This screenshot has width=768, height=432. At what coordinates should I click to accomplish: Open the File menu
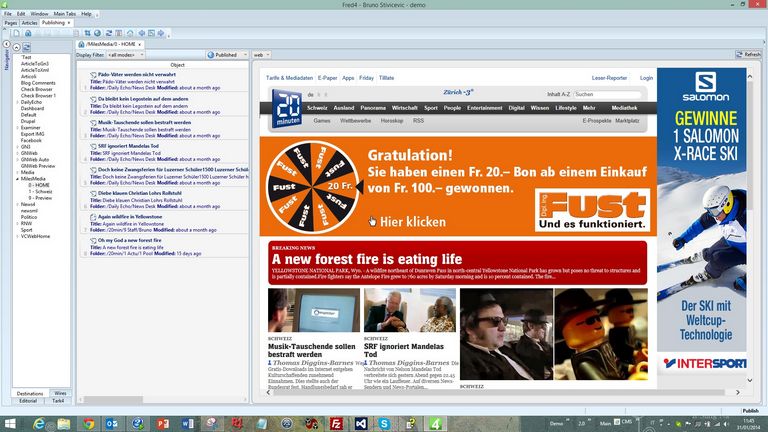pos(8,14)
